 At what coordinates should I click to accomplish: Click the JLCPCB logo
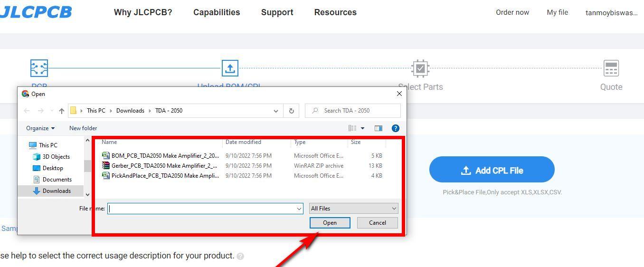click(36, 12)
